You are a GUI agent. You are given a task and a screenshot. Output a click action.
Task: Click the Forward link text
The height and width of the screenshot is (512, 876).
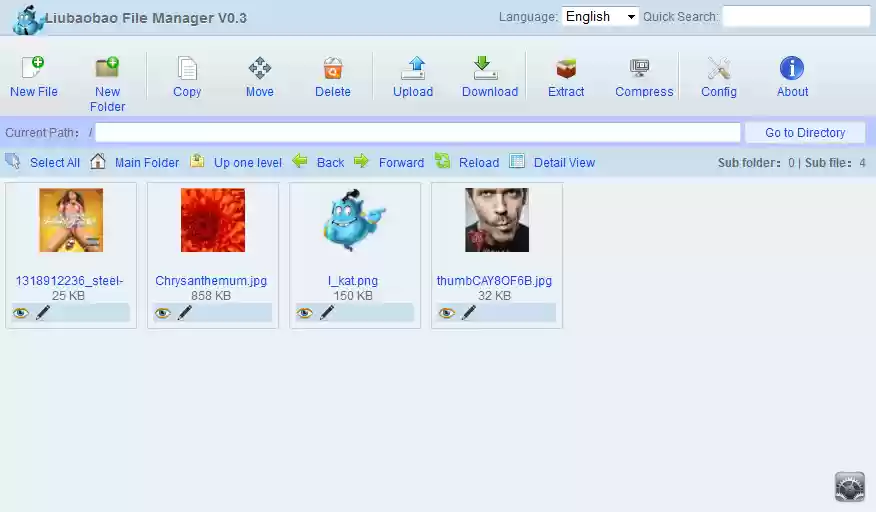point(401,163)
